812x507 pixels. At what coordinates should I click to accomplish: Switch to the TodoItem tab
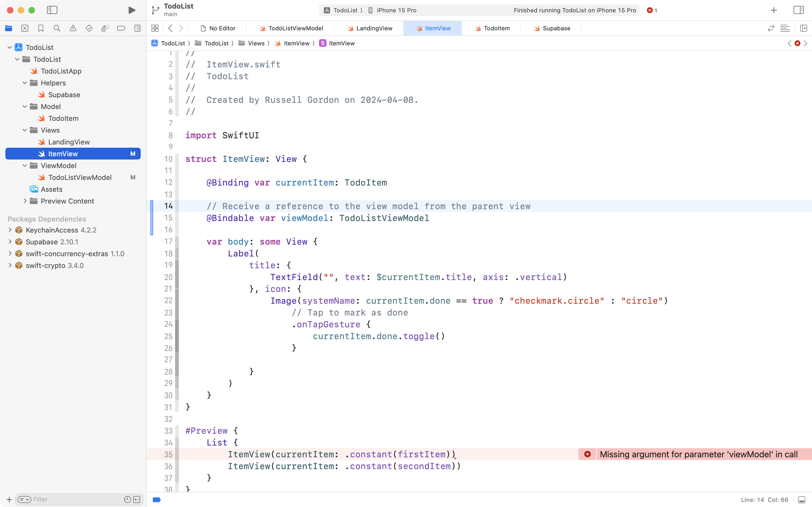coord(497,28)
